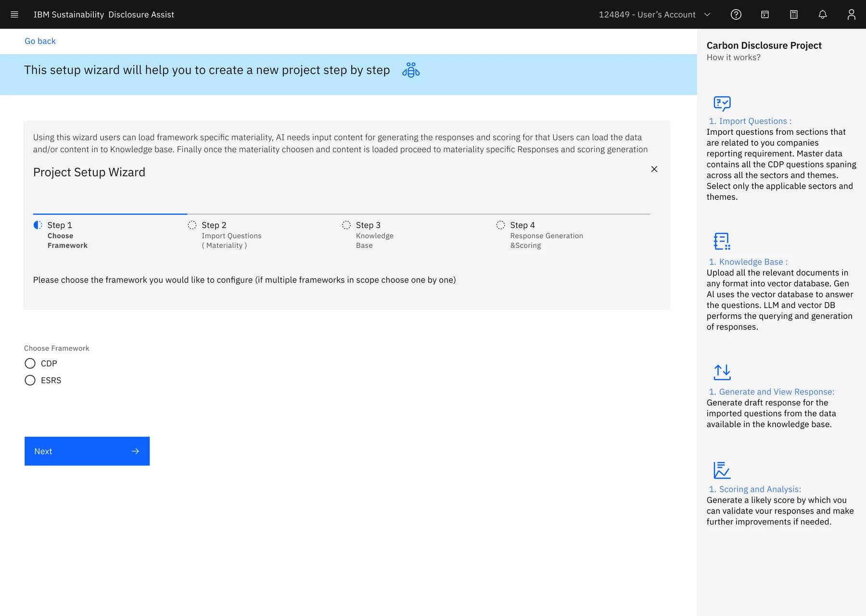Click the 'How it works?' text

(733, 57)
